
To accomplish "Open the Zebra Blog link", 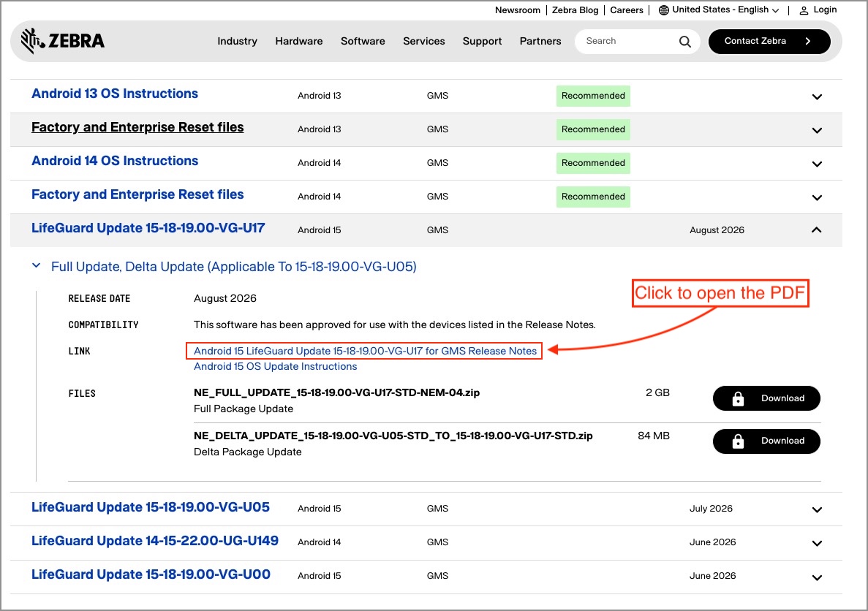I will [575, 10].
